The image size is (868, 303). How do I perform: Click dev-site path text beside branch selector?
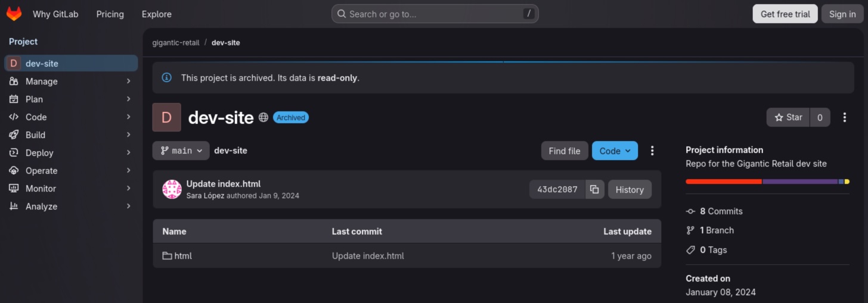(231, 151)
